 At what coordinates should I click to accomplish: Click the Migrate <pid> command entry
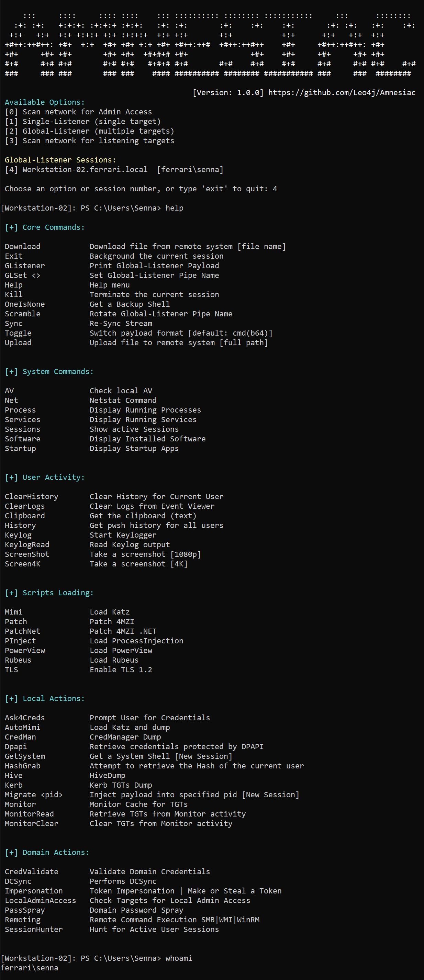click(33, 795)
